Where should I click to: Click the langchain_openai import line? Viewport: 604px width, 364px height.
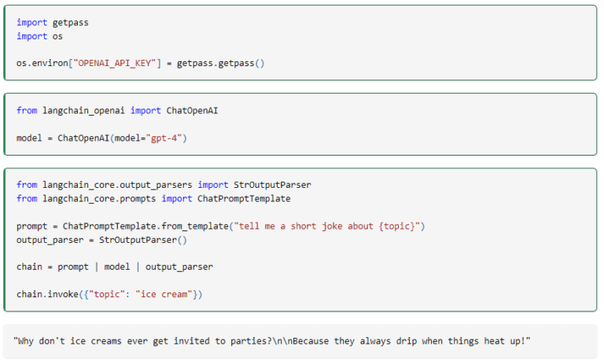pos(116,111)
